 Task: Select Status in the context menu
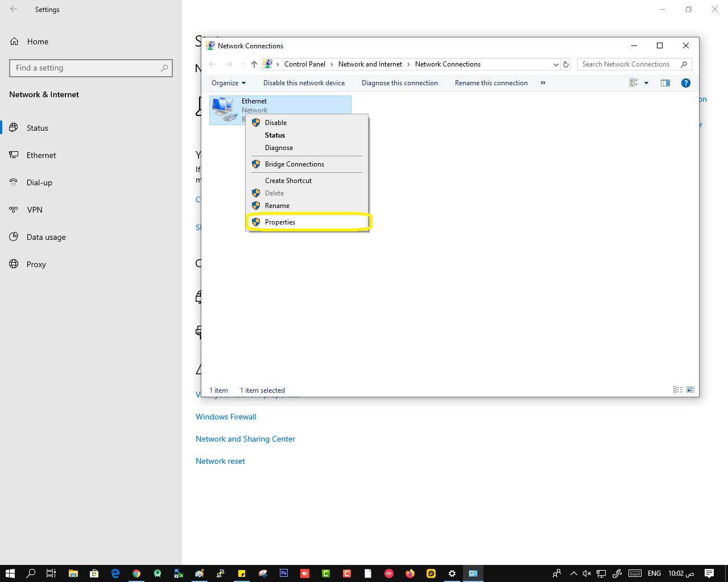(308, 135)
